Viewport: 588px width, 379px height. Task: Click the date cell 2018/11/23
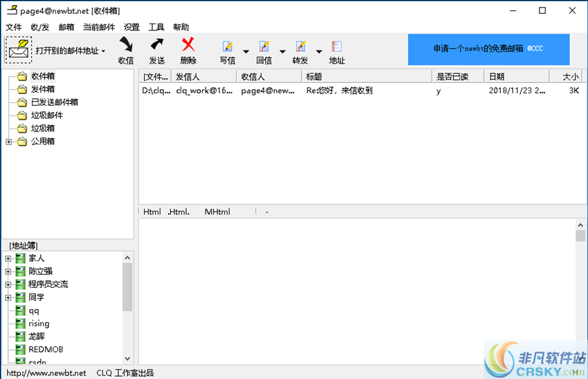click(x=517, y=91)
